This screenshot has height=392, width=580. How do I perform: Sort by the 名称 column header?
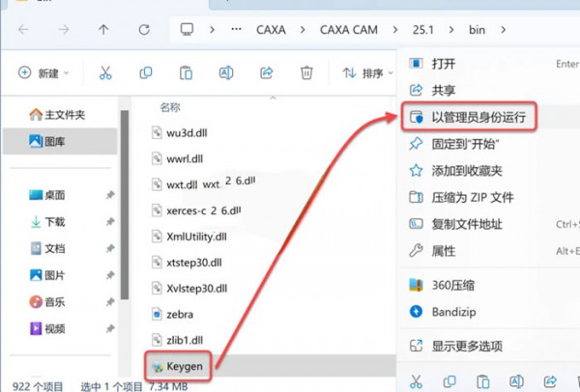coord(170,107)
